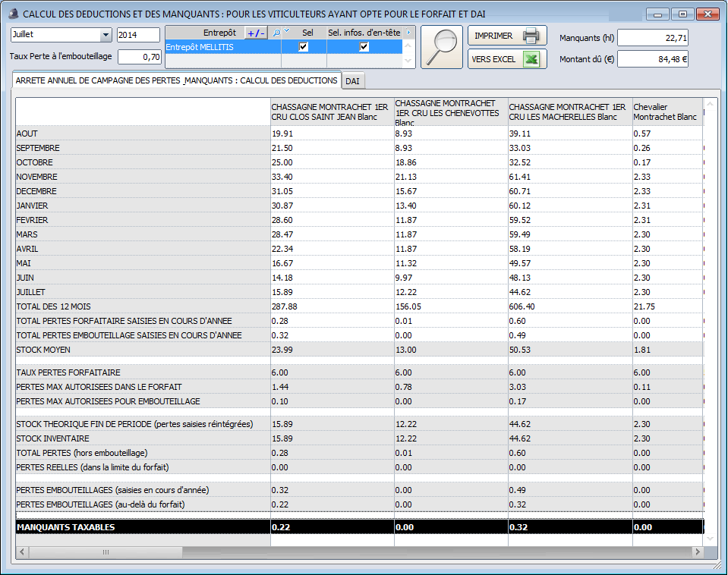
Task: Click the NOVEMBRE row label
Action: point(36,177)
